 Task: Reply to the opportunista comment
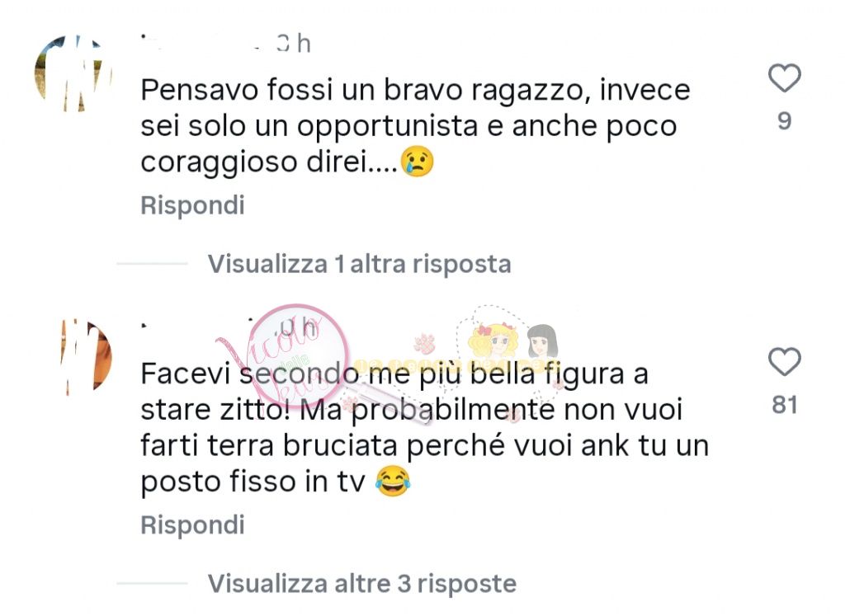tap(192, 205)
